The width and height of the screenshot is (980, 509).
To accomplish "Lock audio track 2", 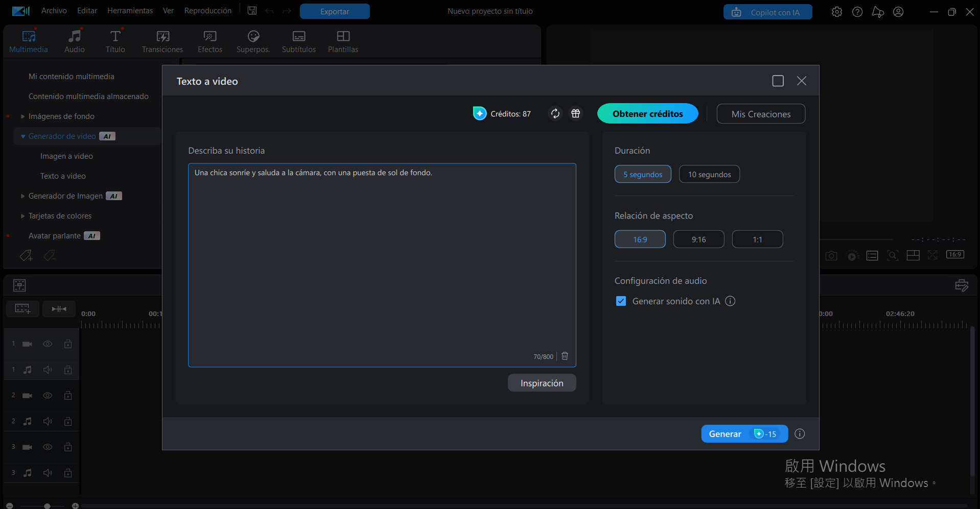I will tap(68, 421).
